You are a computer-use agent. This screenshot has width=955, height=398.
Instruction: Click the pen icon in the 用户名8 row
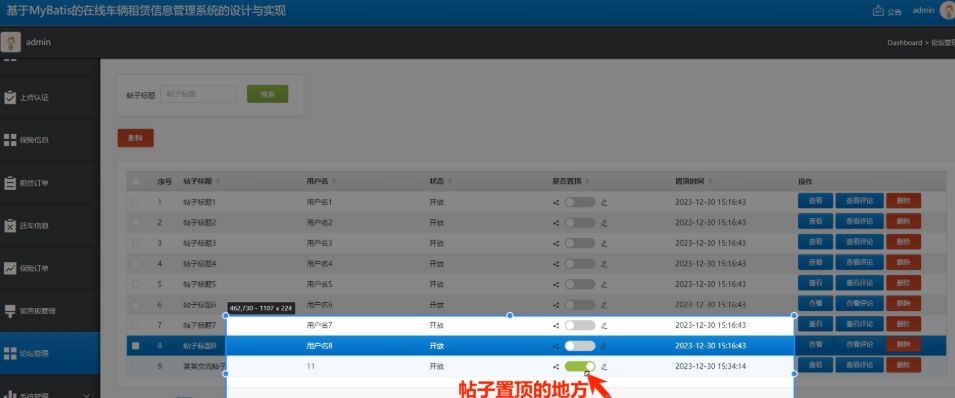click(x=604, y=346)
